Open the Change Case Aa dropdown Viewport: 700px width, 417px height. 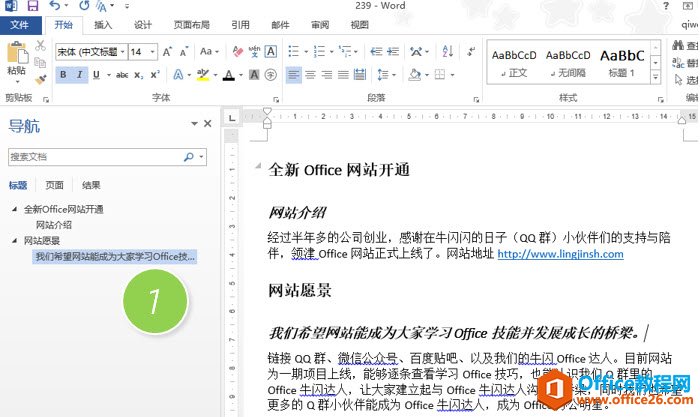(209, 52)
